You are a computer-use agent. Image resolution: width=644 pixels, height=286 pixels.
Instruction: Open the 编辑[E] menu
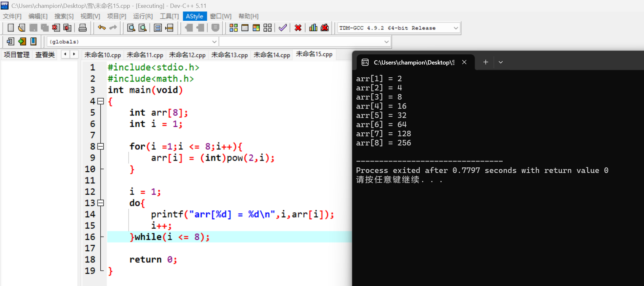[x=38, y=16]
